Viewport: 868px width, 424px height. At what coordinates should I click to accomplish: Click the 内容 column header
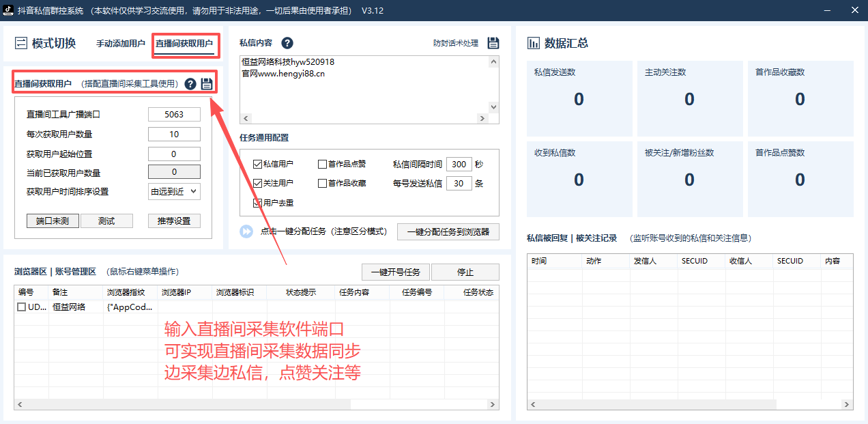click(x=837, y=261)
